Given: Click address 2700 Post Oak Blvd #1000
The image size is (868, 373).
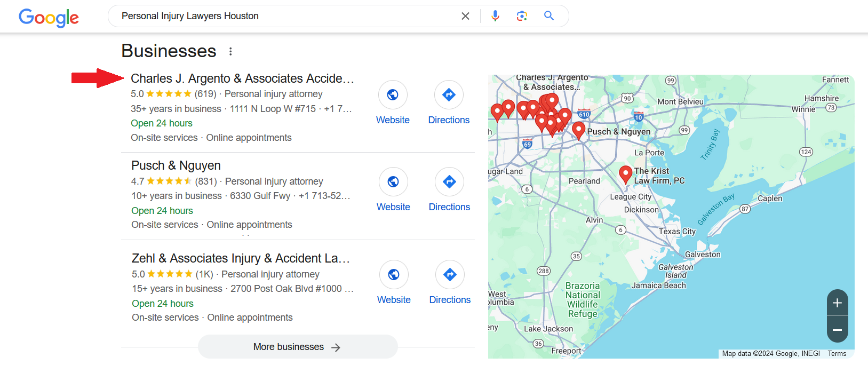Looking at the screenshot, I should (x=286, y=289).
